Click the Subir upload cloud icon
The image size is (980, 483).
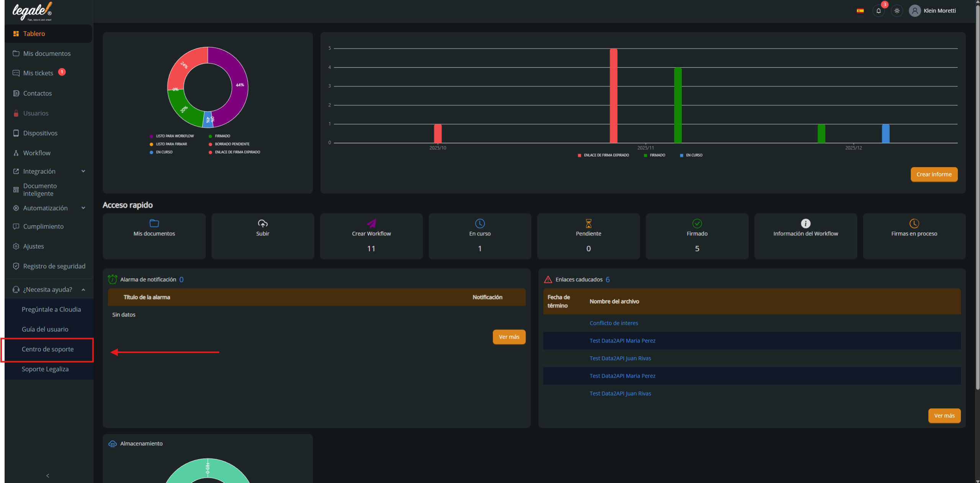pos(263,223)
